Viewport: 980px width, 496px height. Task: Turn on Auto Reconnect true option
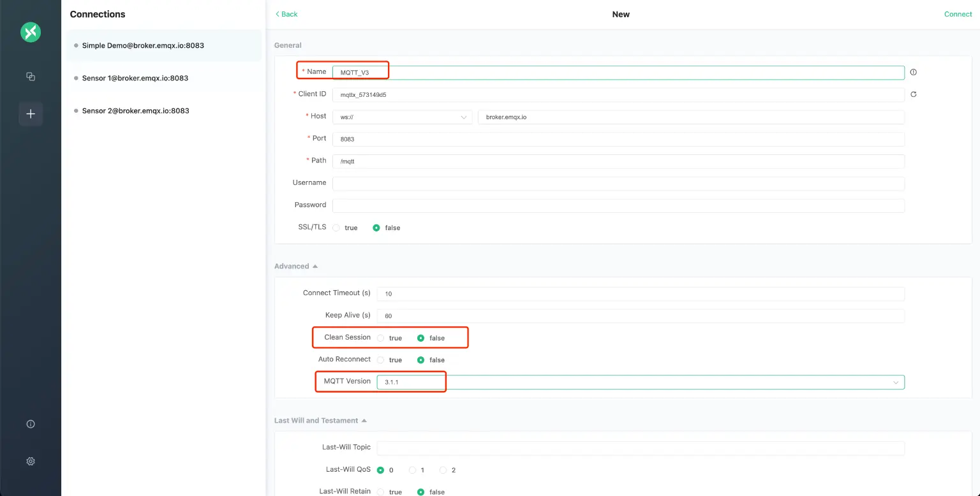click(x=381, y=360)
